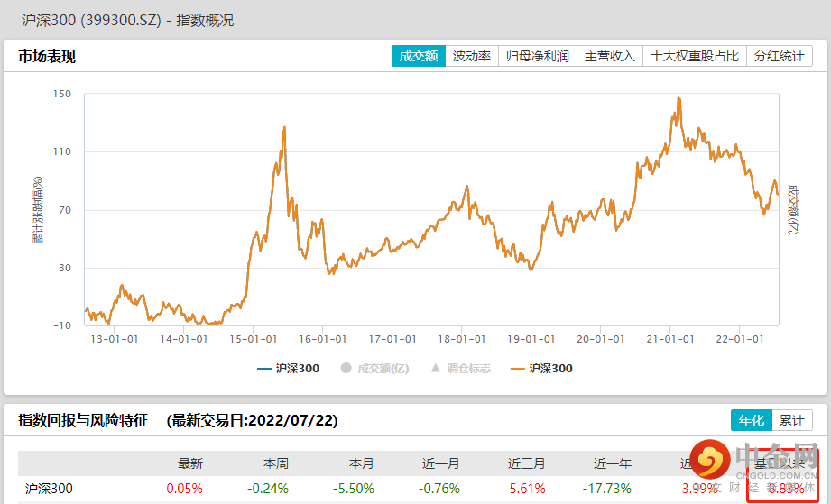Click the -0.24% weekly value
Screen dimensions: 831x504
(268, 488)
